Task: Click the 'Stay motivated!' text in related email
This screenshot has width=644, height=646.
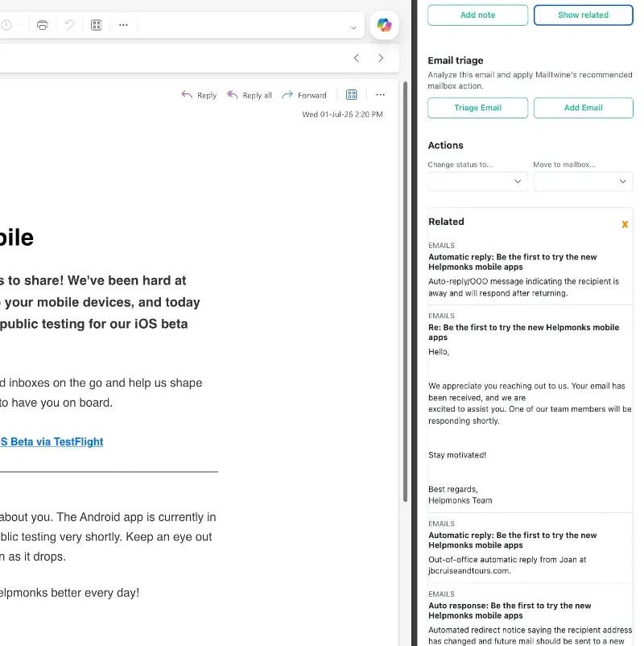Action: 457,455
